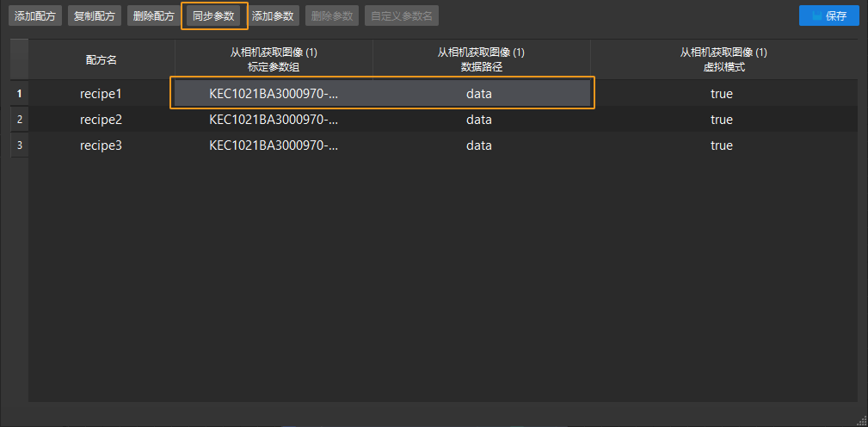Click the 同步参数 button

pos(213,16)
